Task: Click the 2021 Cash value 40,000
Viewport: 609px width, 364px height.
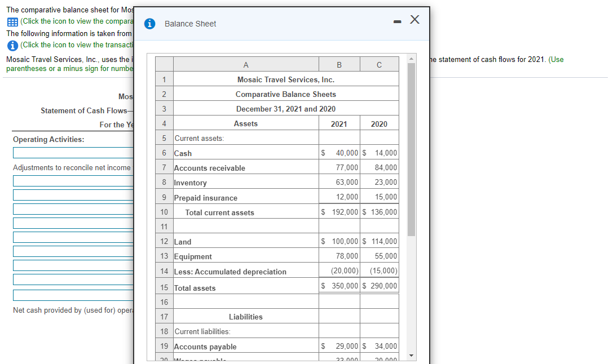Action: pyautogui.click(x=347, y=153)
